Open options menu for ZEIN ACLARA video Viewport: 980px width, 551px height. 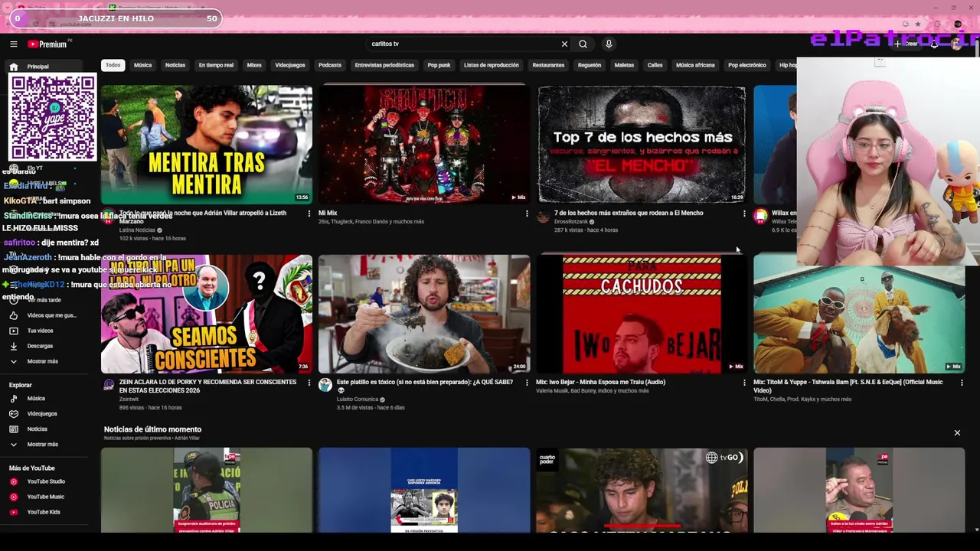tap(309, 383)
